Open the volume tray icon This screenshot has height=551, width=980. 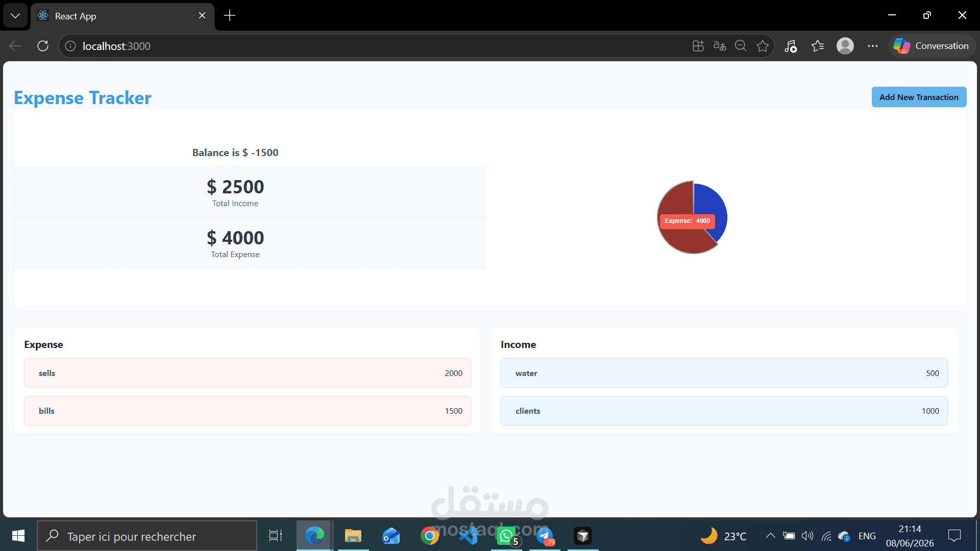tap(807, 536)
